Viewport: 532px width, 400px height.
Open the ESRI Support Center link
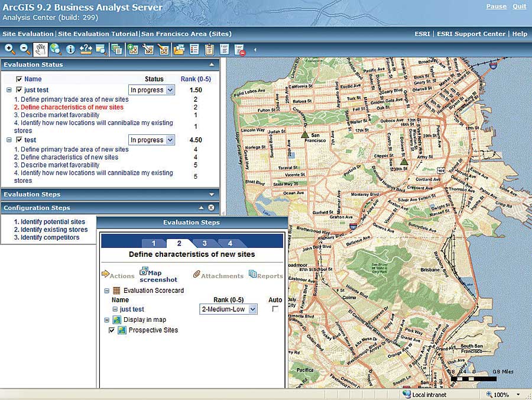[x=471, y=34]
